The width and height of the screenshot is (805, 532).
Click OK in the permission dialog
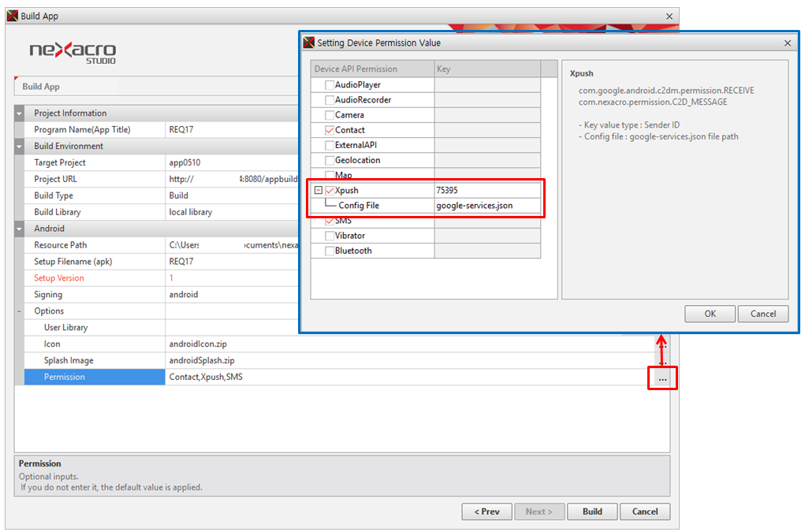710,314
